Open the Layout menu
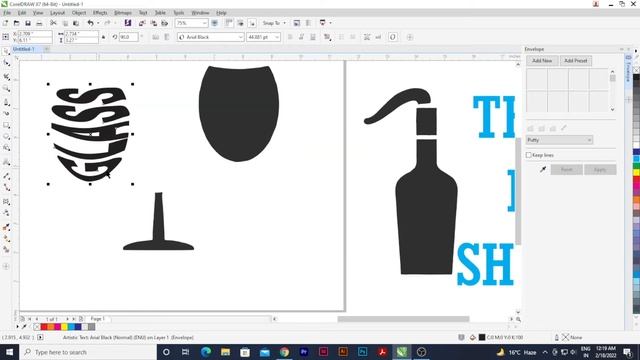640x360 pixels. pyautogui.click(x=57, y=13)
